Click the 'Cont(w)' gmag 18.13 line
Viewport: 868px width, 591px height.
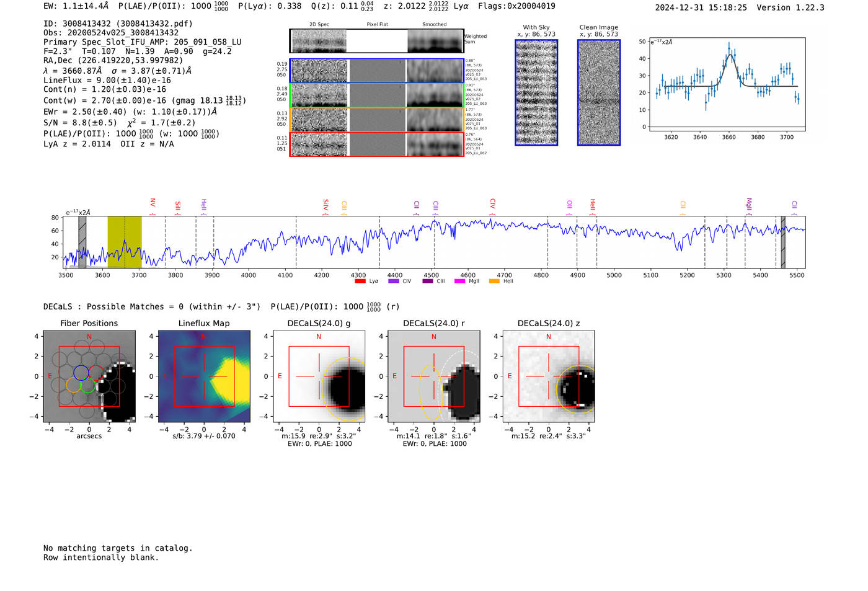(x=144, y=100)
